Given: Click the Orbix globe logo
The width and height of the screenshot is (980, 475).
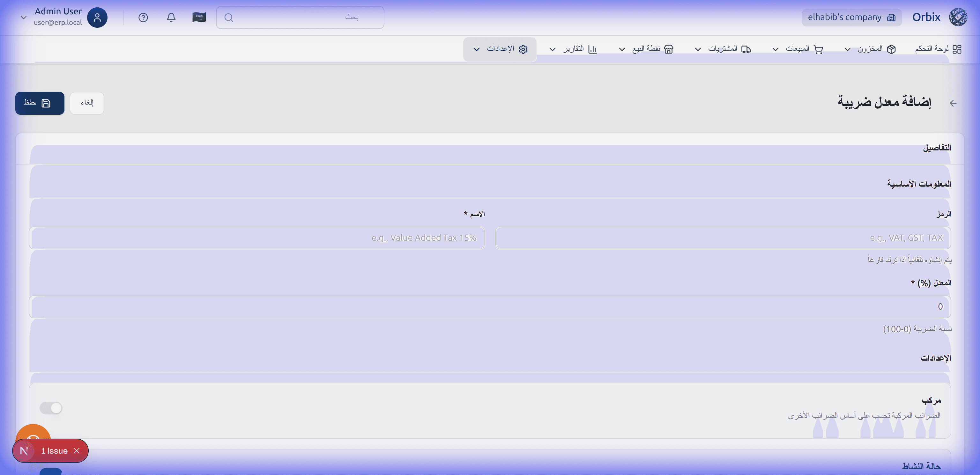Looking at the screenshot, I should (x=958, y=17).
